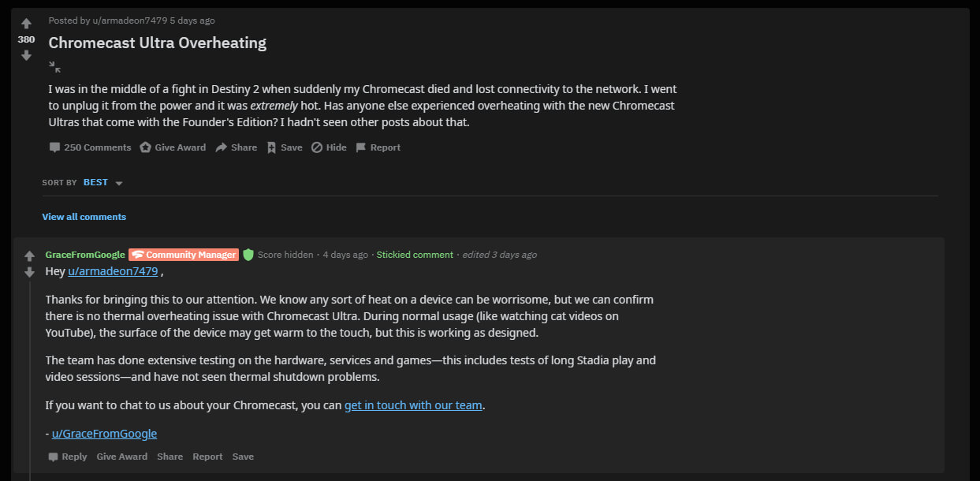The width and height of the screenshot is (980, 481).
Task: Collapse the expanded post text icon
Action: [54, 67]
